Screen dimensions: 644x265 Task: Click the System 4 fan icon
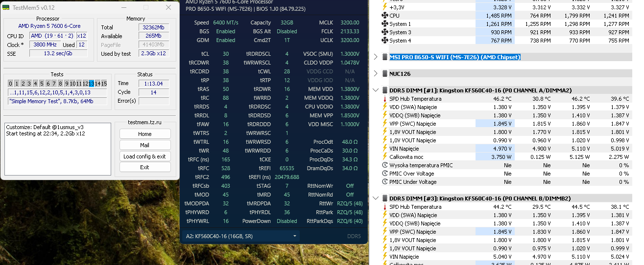(x=384, y=41)
